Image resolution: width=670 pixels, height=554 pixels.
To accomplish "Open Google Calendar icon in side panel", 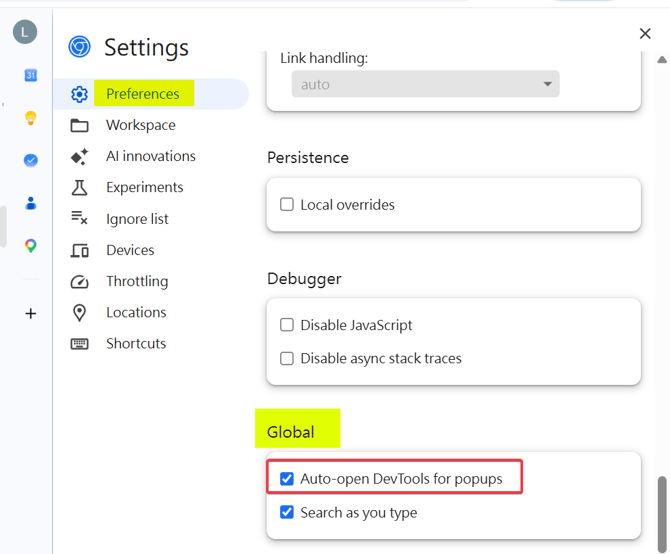I will (x=30, y=76).
